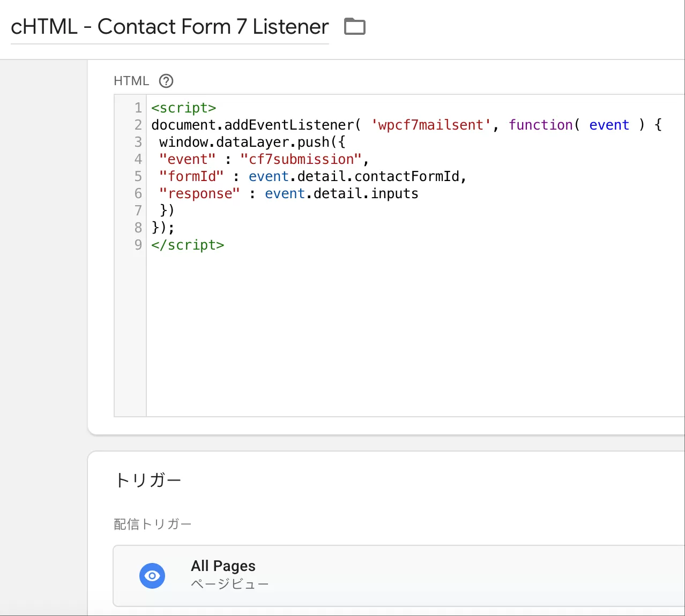This screenshot has height=616, width=685.
Task: Click the "formId" key on line 5
Action: point(191,176)
